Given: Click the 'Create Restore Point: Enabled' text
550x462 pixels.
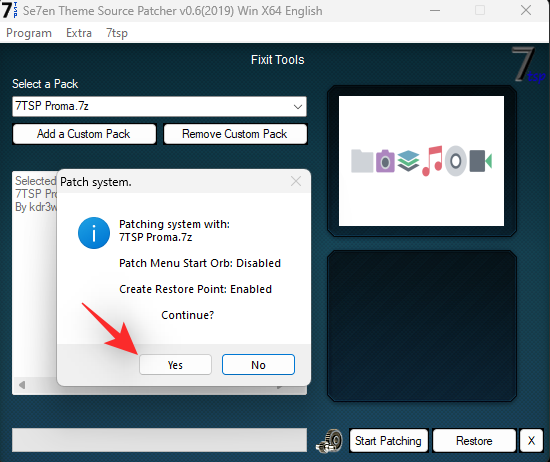Looking at the screenshot, I should pyautogui.click(x=195, y=289).
